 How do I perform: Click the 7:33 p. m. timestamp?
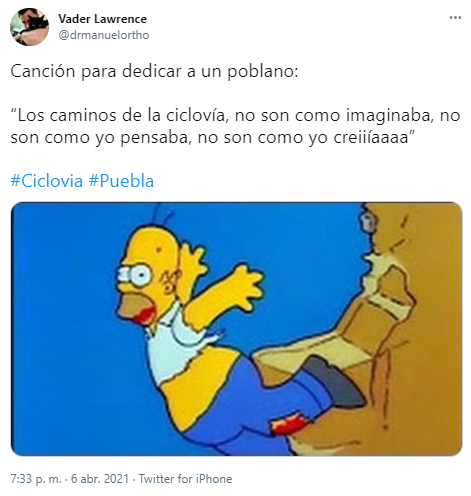pos(36,479)
